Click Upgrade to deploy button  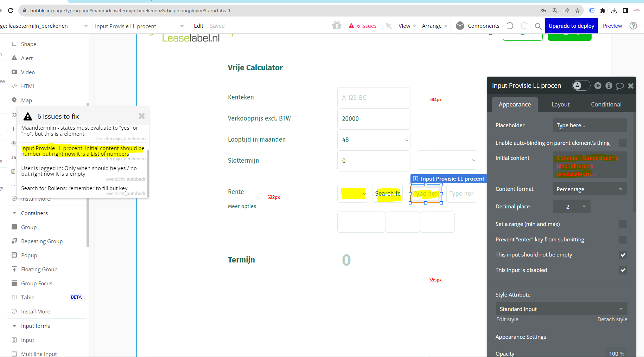(571, 26)
